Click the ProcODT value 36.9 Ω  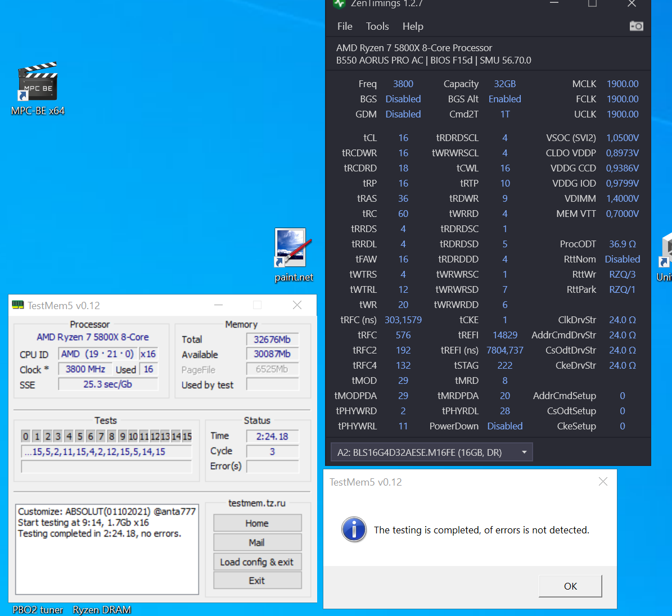pos(623,244)
